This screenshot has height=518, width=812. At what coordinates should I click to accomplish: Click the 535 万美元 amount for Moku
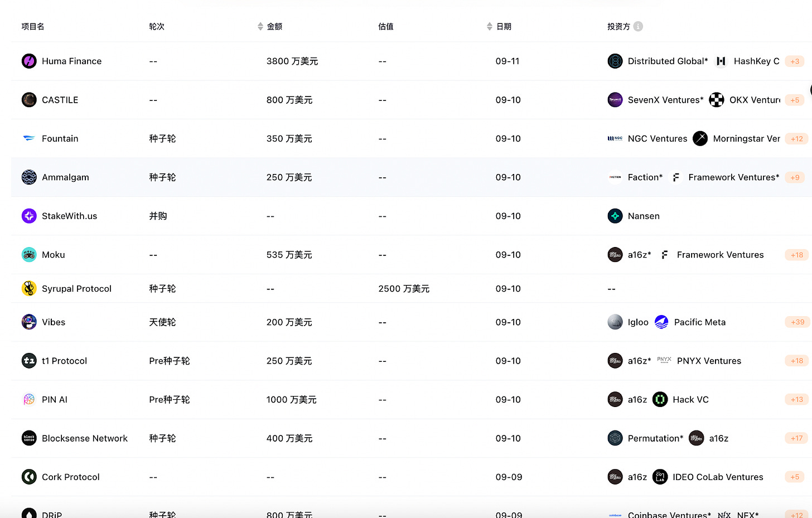289,255
